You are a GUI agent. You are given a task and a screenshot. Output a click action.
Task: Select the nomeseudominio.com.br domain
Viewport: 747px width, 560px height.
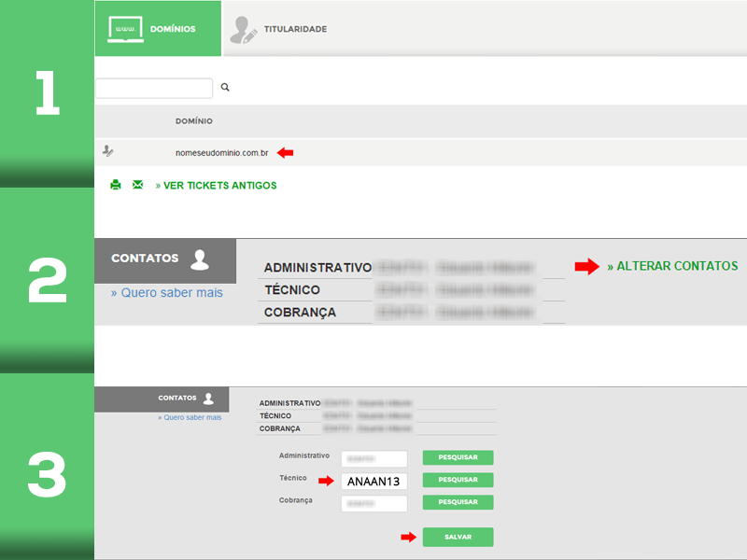(x=222, y=153)
